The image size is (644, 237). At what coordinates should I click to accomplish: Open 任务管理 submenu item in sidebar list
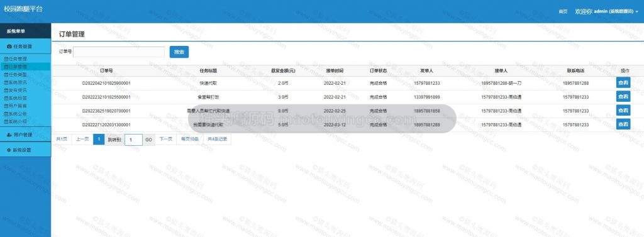pos(15,59)
